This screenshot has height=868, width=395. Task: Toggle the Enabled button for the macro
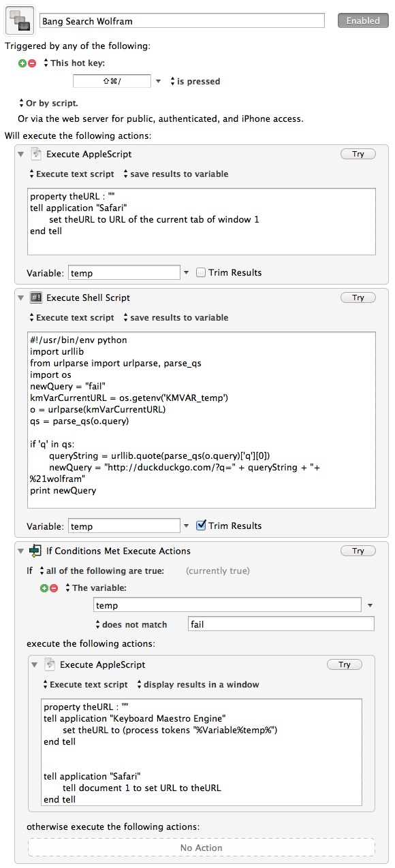tap(363, 21)
